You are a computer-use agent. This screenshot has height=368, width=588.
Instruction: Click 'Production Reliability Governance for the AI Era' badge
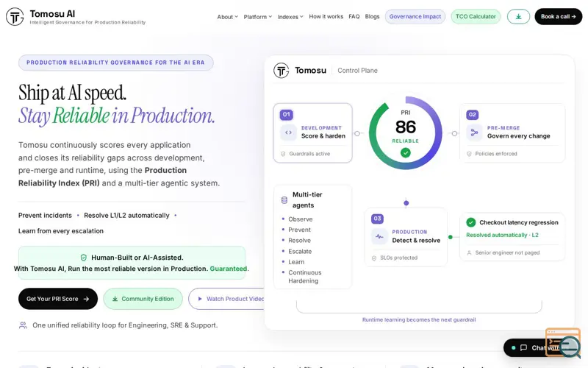coord(116,63)
